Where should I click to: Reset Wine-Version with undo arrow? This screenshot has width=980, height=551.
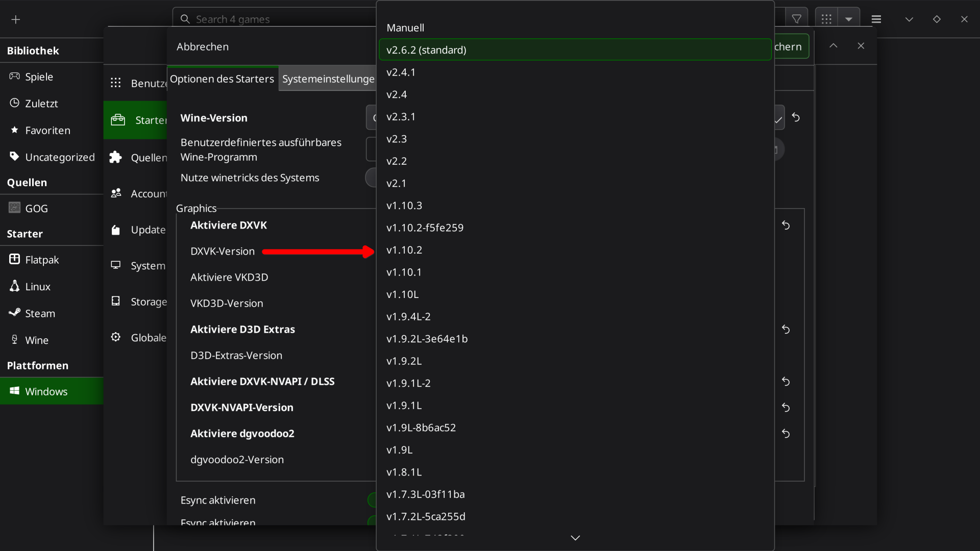coord(796,117)
